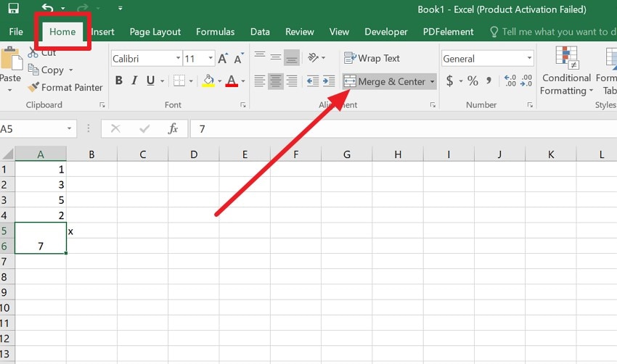Click the Merge & Center button
This screenshot has height=364, width=617.
pyautogui.click(x=385, y=81)
